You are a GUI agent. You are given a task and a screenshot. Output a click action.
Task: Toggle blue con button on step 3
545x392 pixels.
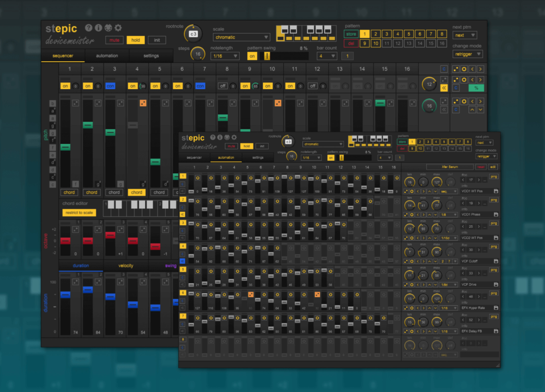[x=110, y=86]
